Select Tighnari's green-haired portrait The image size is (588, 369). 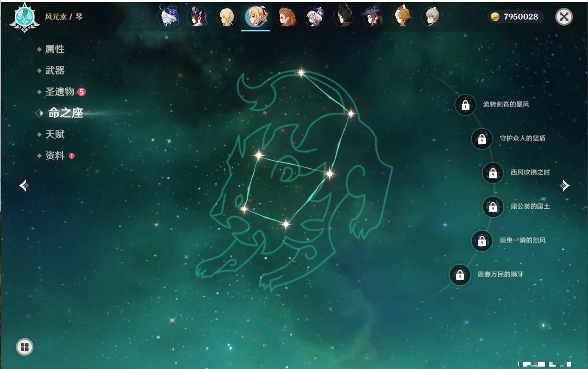[344, 16]
